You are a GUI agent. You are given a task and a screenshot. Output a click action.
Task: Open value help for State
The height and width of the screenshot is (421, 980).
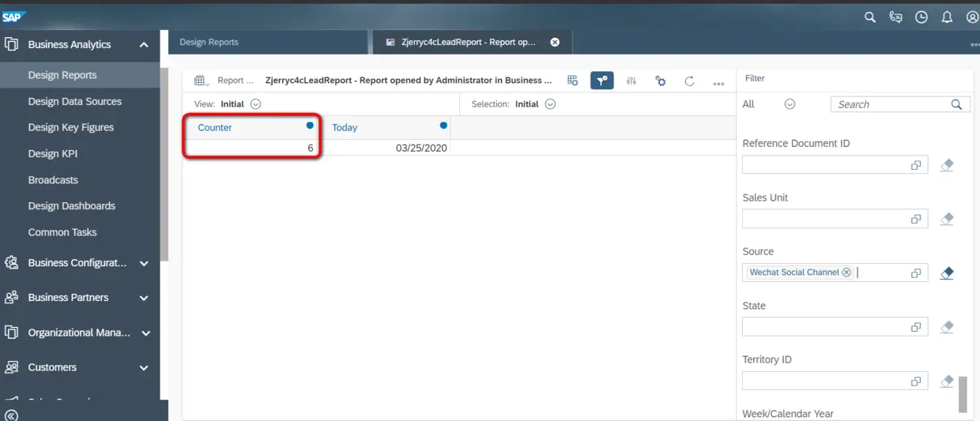916,327
